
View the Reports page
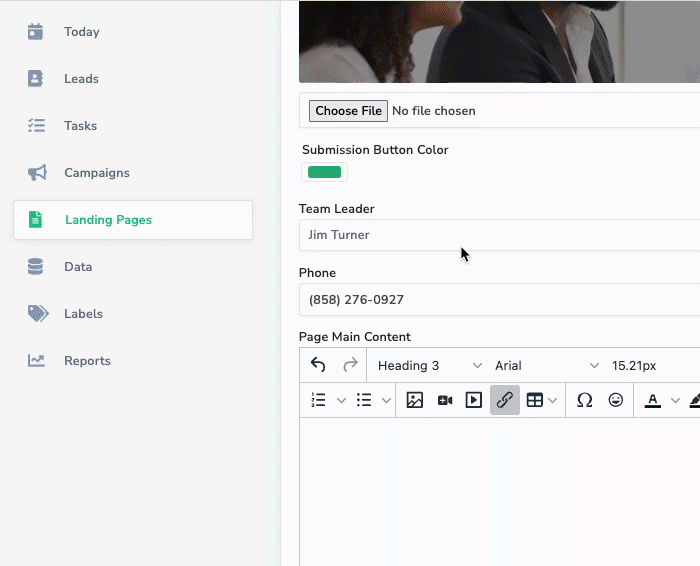tap(88, 361)
